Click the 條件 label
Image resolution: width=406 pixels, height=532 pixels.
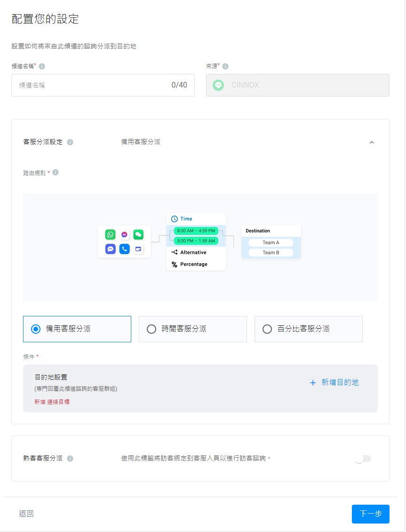29,356
